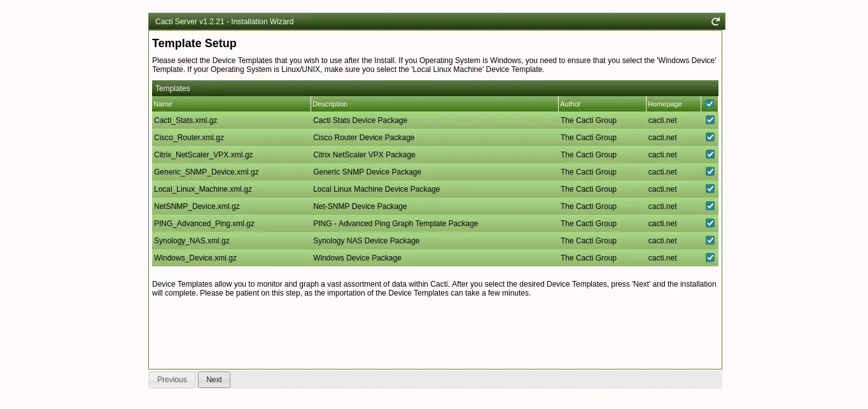This screenshot has width=868, height=409.
Task: Click the Description column header
Action: click(x=330, y=104)
